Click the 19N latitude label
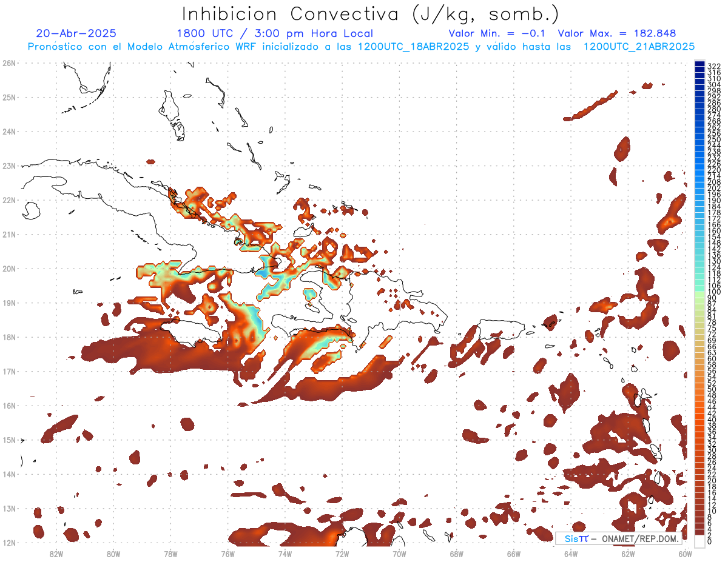 9,303
